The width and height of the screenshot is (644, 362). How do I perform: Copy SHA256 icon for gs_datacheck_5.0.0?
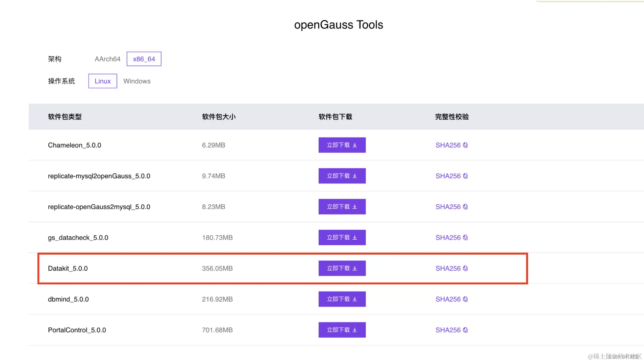tap(465, 237)
